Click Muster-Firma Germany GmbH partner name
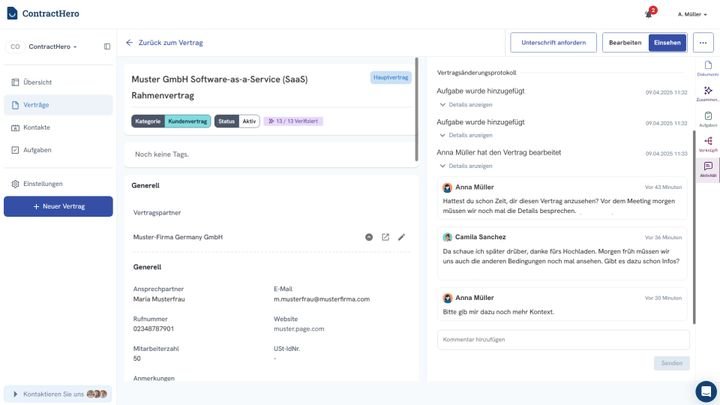 [x=178, y=237]
